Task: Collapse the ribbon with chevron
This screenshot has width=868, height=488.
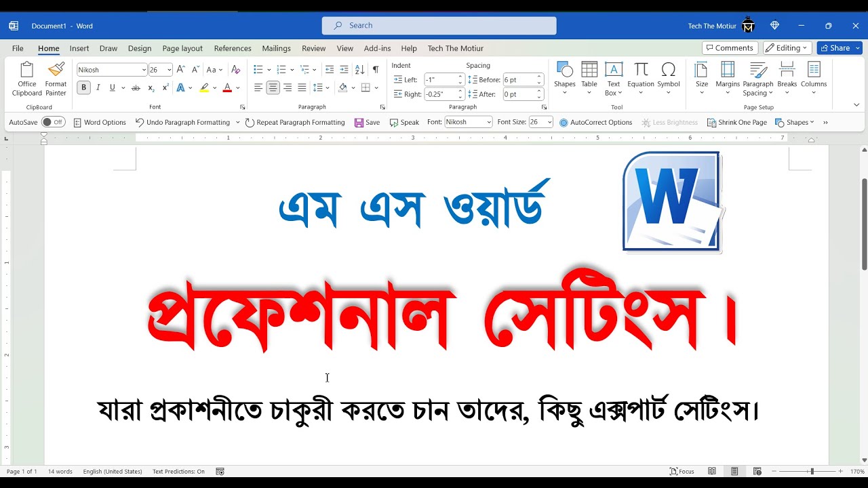Action: tap(856, 105)
